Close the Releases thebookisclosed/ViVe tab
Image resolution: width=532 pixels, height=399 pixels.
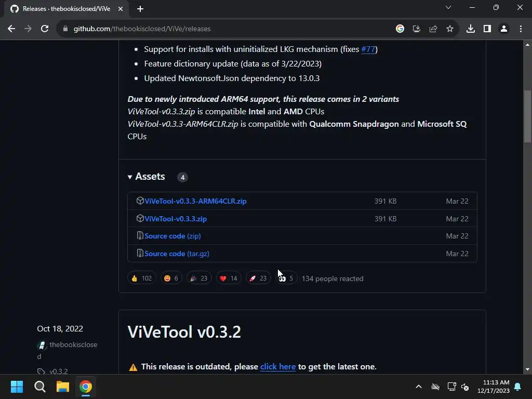coord(121,9)
